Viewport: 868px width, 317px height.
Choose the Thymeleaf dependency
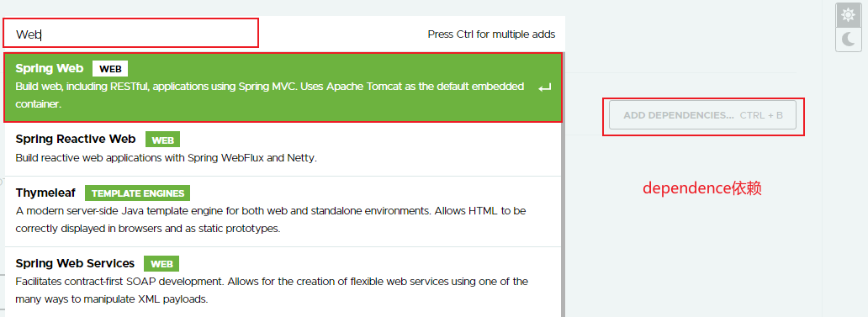tap(283, 211)
